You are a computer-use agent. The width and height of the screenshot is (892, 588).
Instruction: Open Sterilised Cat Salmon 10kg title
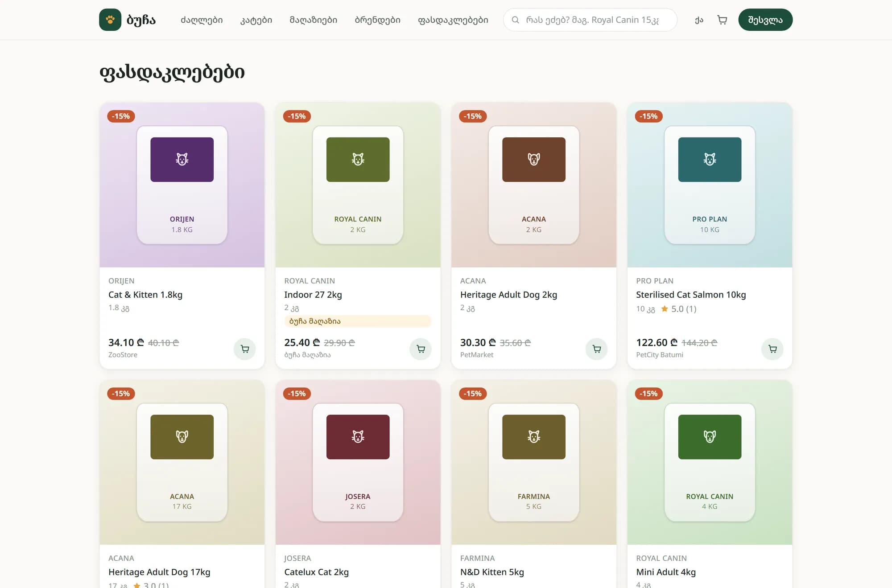point(691,295)
